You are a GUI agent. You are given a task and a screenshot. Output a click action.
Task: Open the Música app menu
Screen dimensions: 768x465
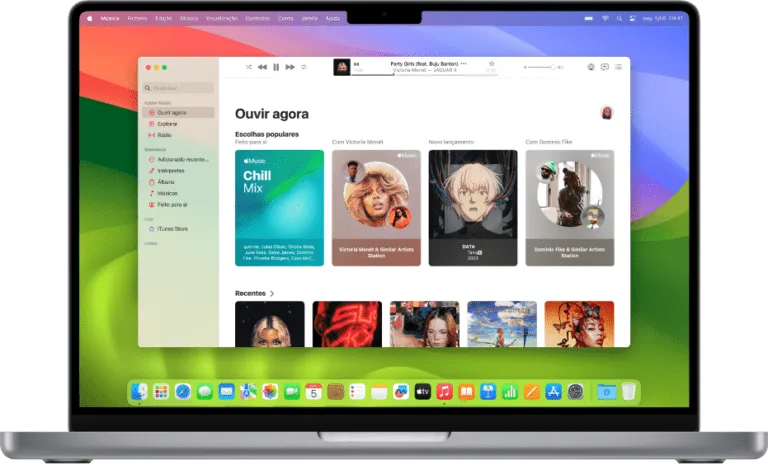[x=110, y=19]
